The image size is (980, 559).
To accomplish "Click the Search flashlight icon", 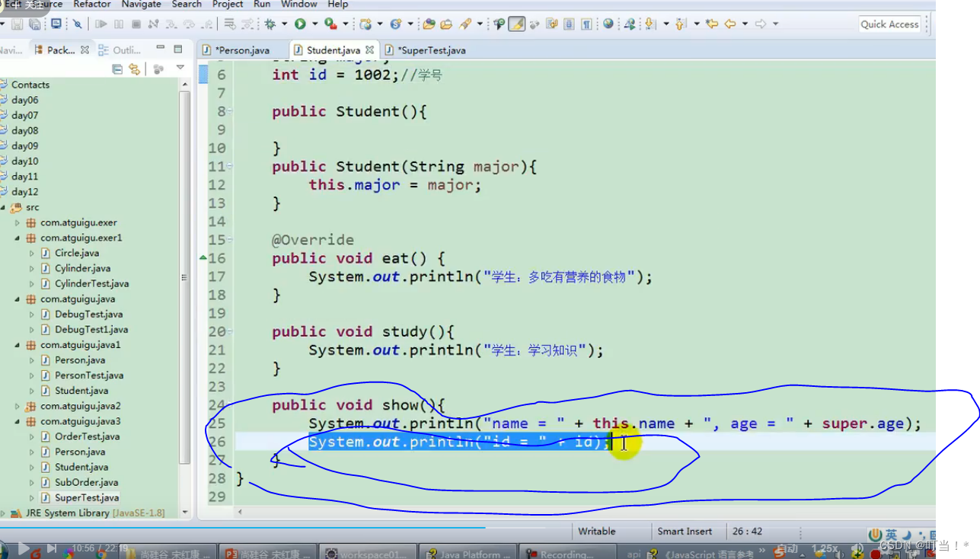I will [x=466, y=24].
